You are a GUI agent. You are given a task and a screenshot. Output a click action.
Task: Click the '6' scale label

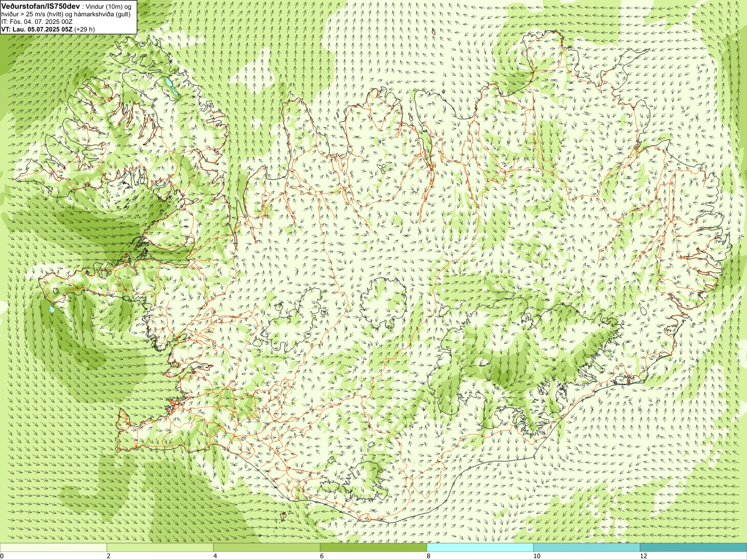[322, 556]
